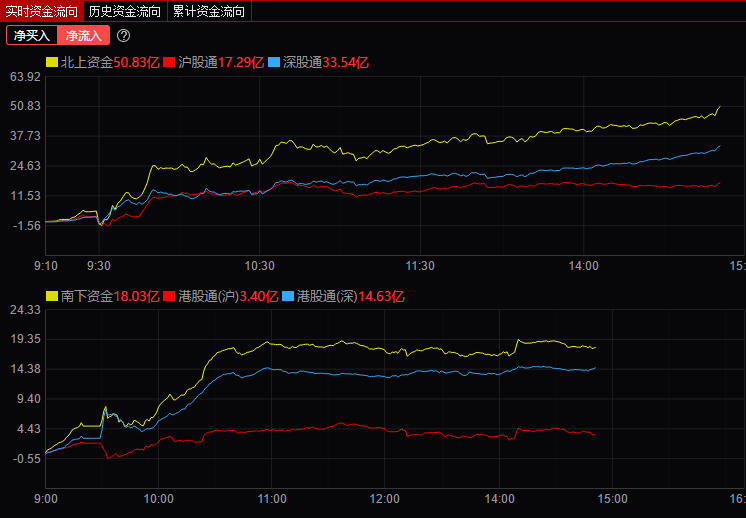This screenshot has height=518, width=746.
Task: Click the 北上资金 value 50.83亿
Action: click(x=136, y=62)
